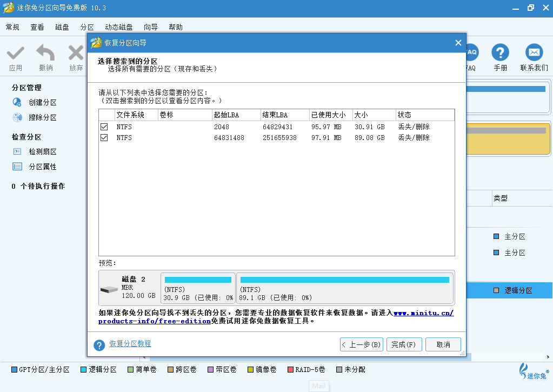The height and width of the screenshot is (392, 553).
Task: Open the 恢复分区教程 tutorial link
Action: [x=130, y=344]
